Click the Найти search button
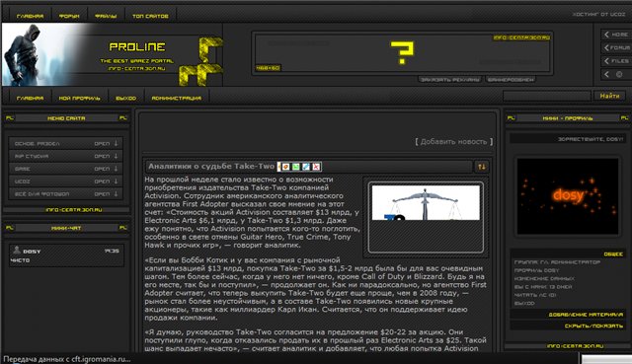This screenshot has height=364, width=632. click(x=609, y=96)
